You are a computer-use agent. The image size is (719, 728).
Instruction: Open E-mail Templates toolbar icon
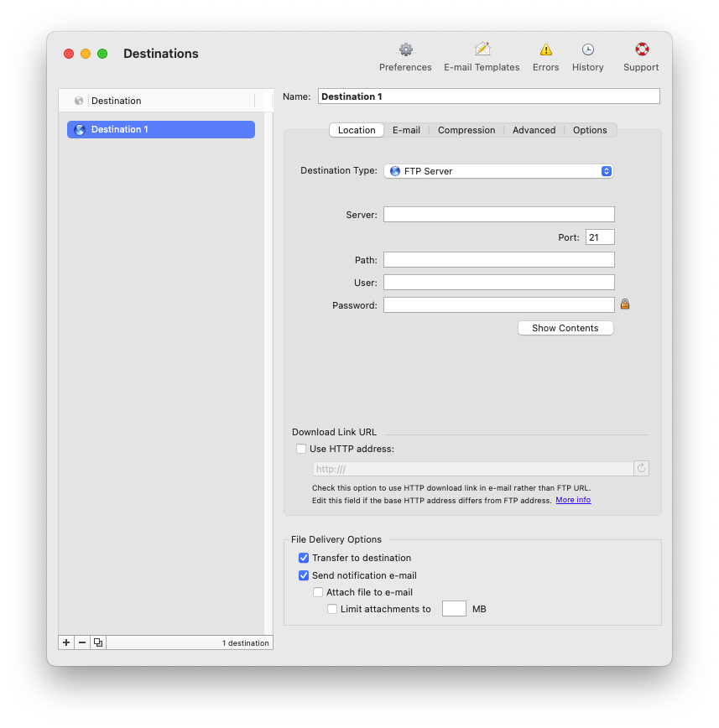coord(482,49)
